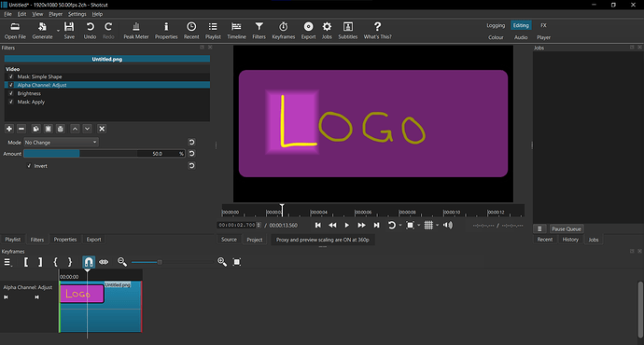
Task: Save the project with Save icon
Action: [69, 31]
